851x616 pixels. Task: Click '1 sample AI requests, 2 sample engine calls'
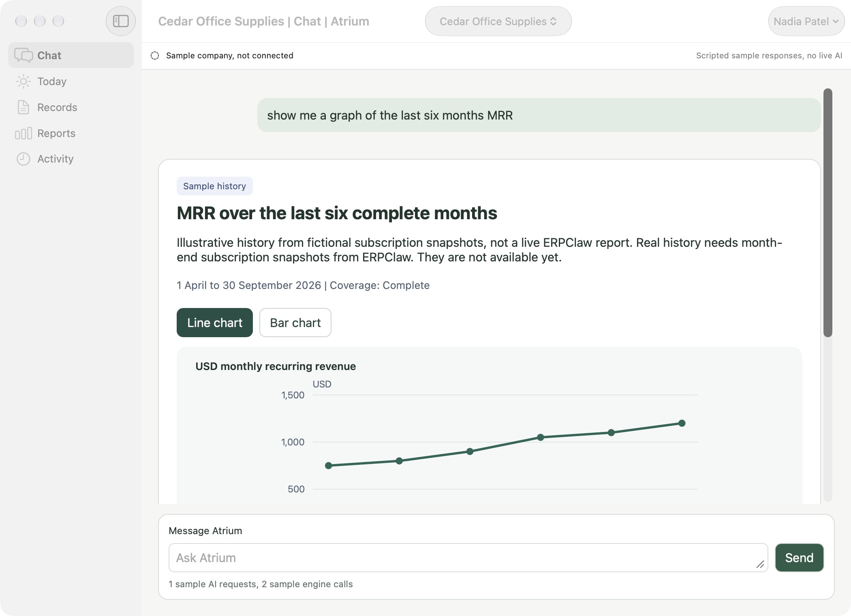click(x=261, y=584)
